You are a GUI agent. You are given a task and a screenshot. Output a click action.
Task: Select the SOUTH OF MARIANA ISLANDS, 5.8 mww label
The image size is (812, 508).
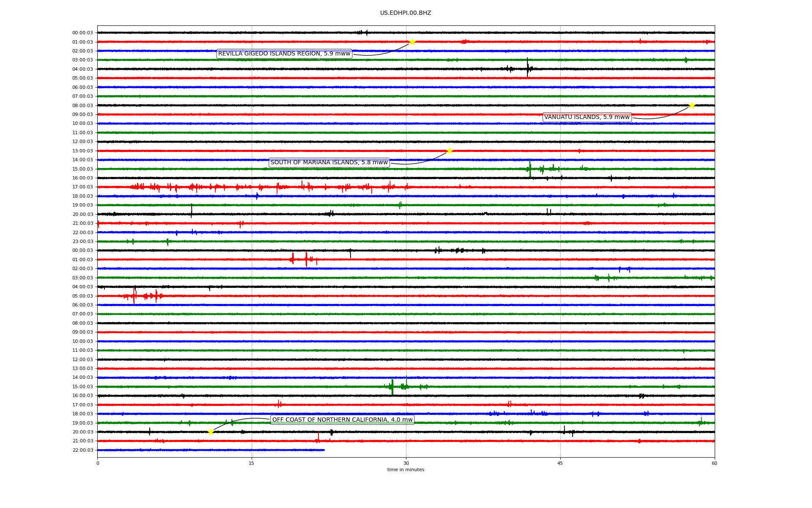click(x=329, y=163)
